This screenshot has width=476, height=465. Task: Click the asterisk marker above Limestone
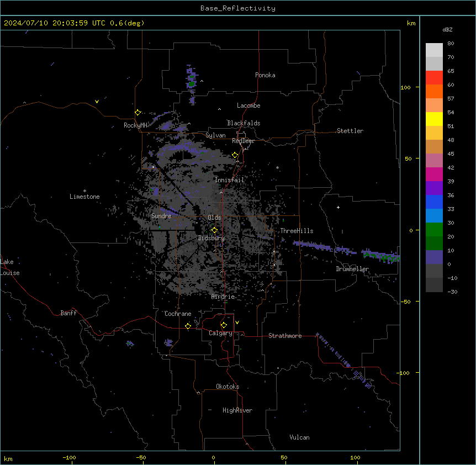tap(84, 191)
